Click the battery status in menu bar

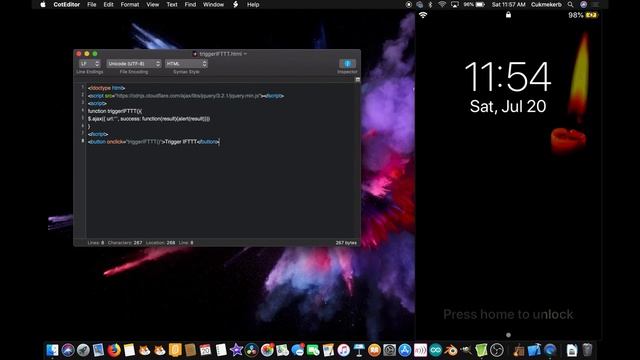coord(474,4)
